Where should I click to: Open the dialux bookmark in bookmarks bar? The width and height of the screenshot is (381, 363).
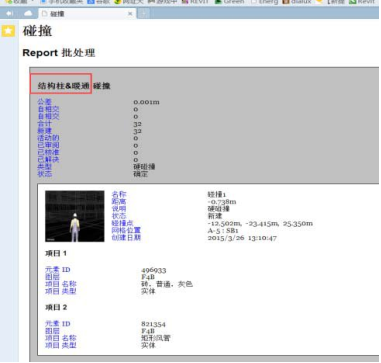(297, 2)
